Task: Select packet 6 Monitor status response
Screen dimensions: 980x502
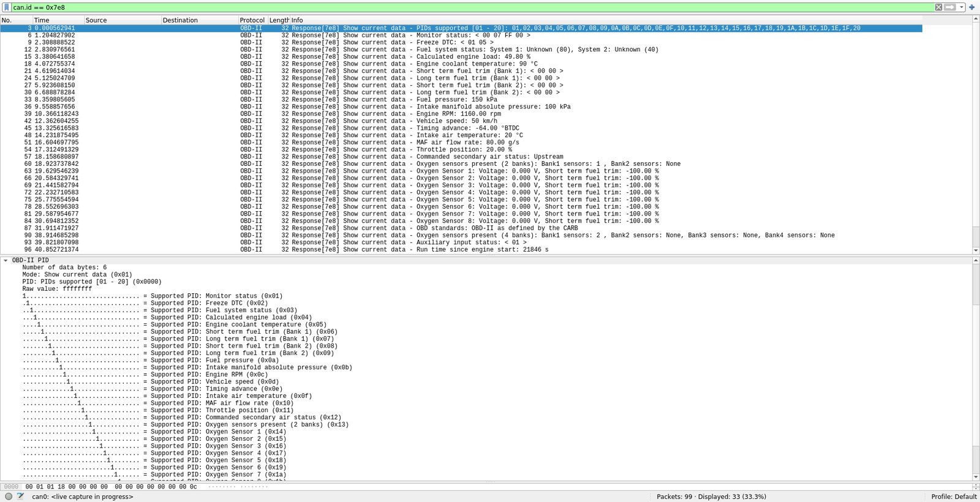Action: coord(461,36)
